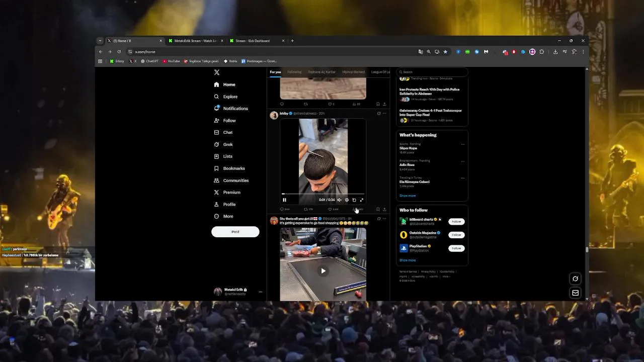Open Botrix bookmark in bookmarks bar

(230, 61)
